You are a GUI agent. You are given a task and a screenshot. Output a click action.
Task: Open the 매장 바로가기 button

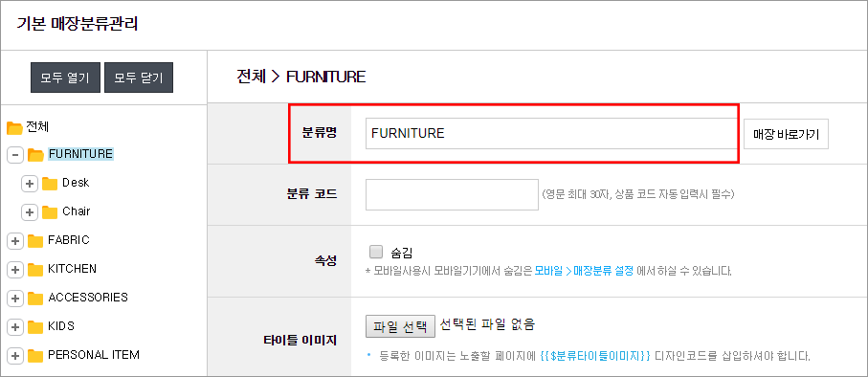(x=786, y=134)
